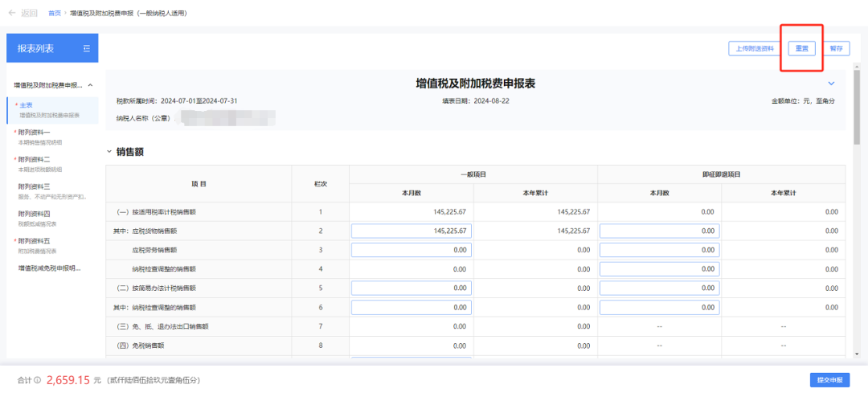Collapse the 报表列表 panel with its menu icon
This screenshot has height=401, width=868.
(86, 49)
